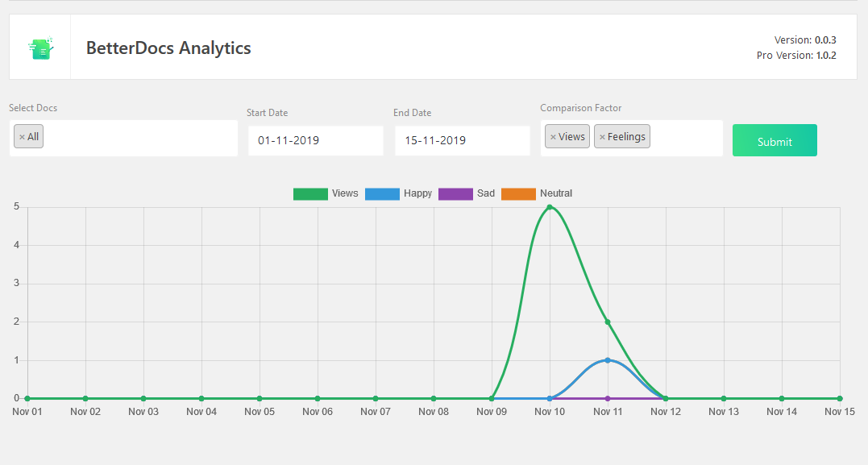868x465 pixels.
Task: Click the End Date input field
Action: point(462,140)
